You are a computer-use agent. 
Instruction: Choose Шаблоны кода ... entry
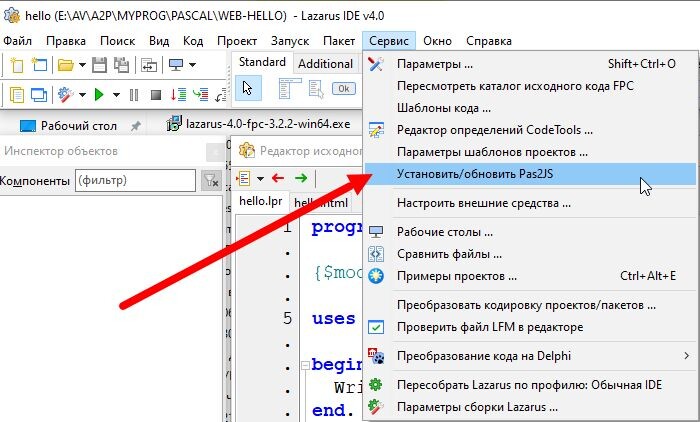click(x=530, y=108)
